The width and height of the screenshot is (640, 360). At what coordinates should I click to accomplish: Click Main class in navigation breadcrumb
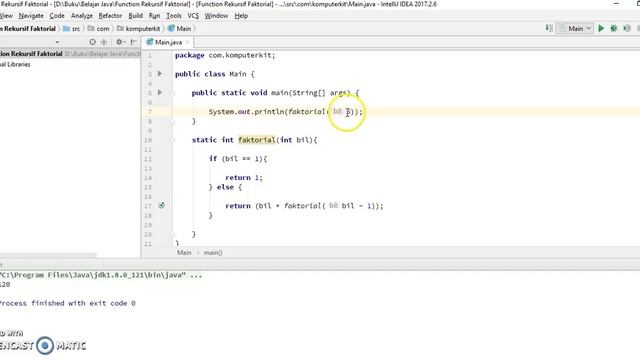click(x=179, y=29)
